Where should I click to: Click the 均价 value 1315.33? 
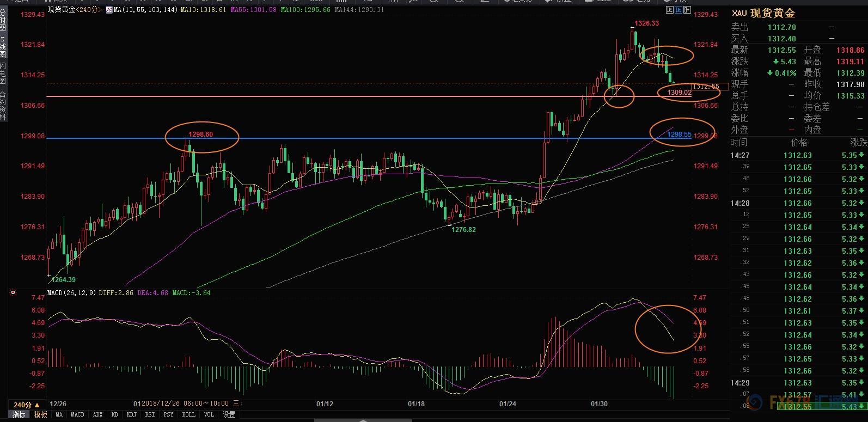click(x=850, y=96)
